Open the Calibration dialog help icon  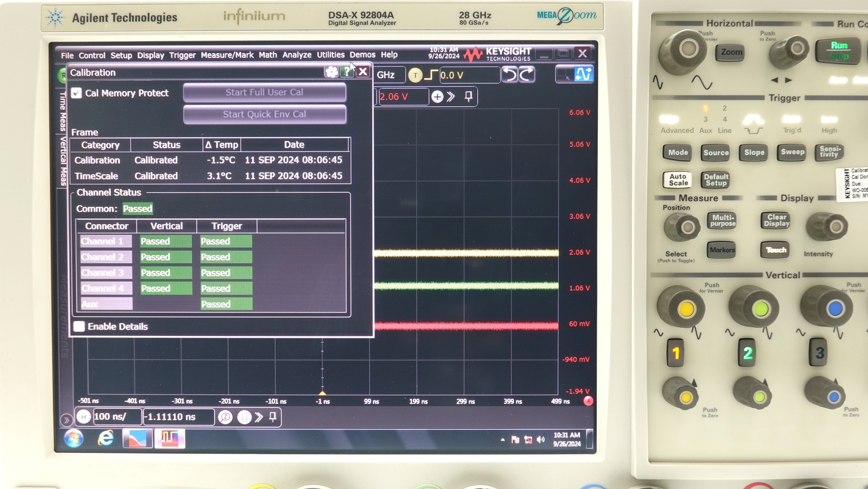coord(347,72)
